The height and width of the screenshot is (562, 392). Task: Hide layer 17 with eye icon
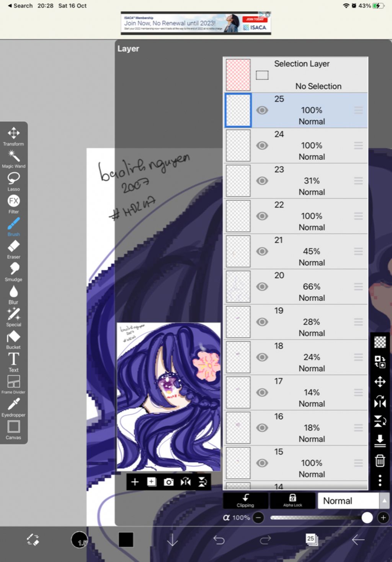pyautogui.click(x=262, y=392)
